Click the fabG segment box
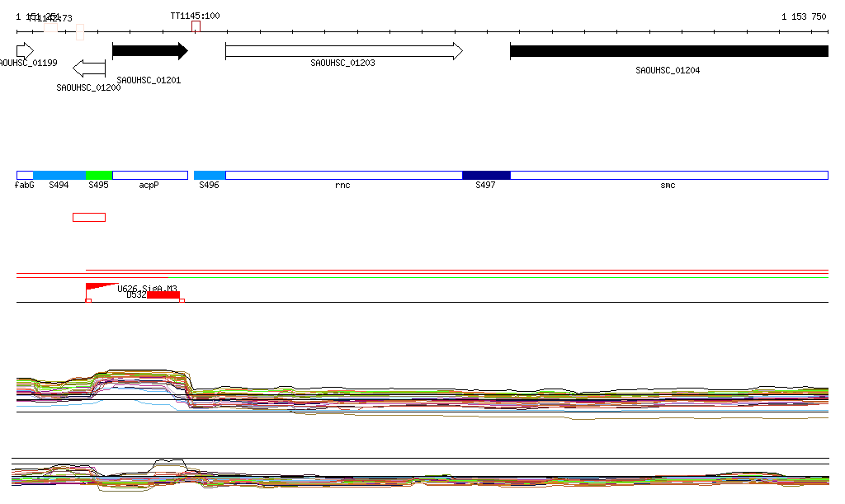This screenshot has height=504, width=845. point(25,176)
